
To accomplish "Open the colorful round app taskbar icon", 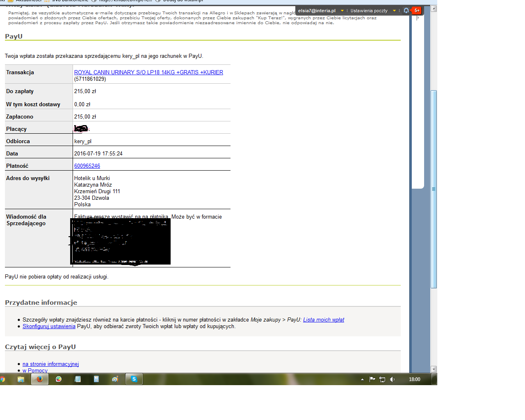I will (59, 379).
